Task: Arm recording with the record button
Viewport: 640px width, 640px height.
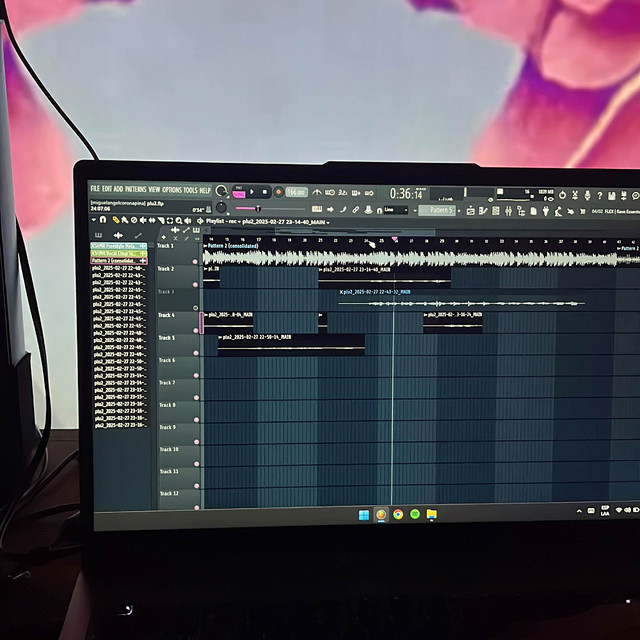Action: (x=278, y=192)
